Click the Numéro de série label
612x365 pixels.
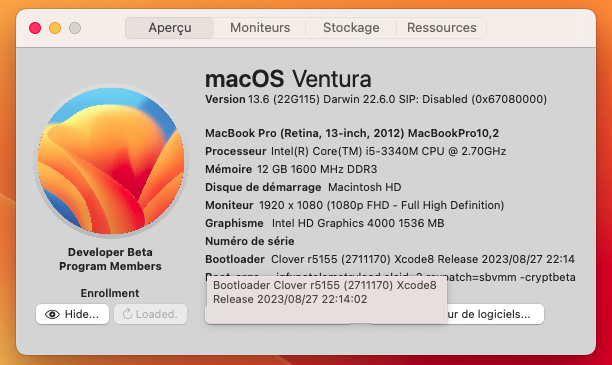(x=250, y=241)
